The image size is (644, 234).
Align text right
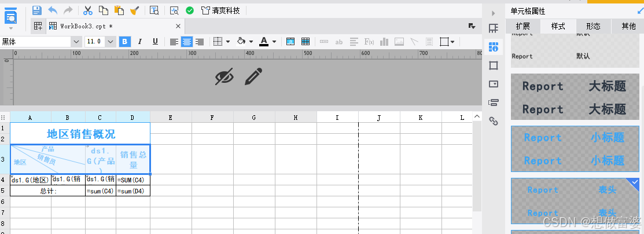click(200, 42)
